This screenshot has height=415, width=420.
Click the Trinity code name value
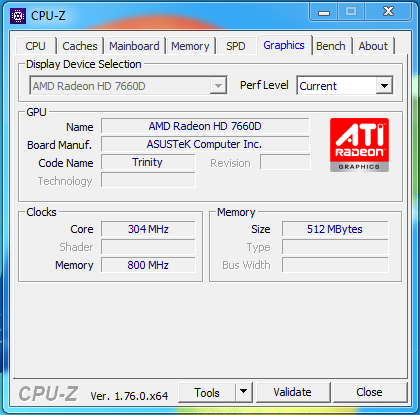click(148, 162)
